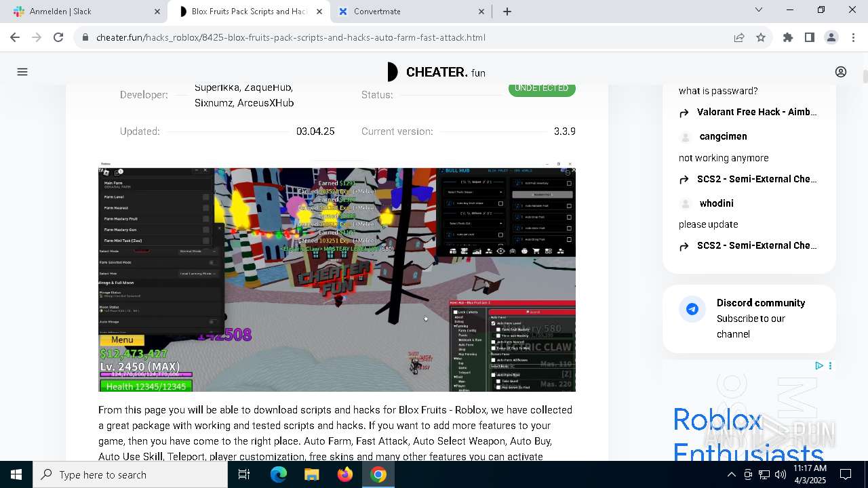Select the updated date 03.04.25
The height and width of the screenshot is (488, 868).
315,131
